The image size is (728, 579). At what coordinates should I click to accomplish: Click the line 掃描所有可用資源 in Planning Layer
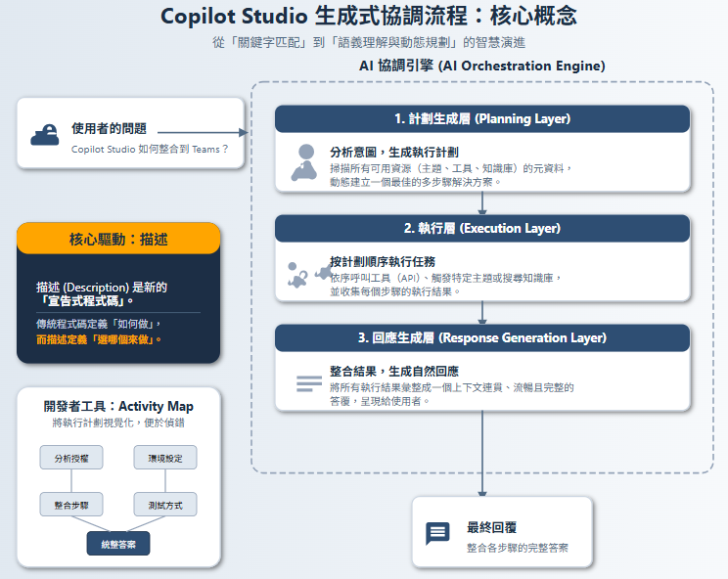click(x=450, y=168)
